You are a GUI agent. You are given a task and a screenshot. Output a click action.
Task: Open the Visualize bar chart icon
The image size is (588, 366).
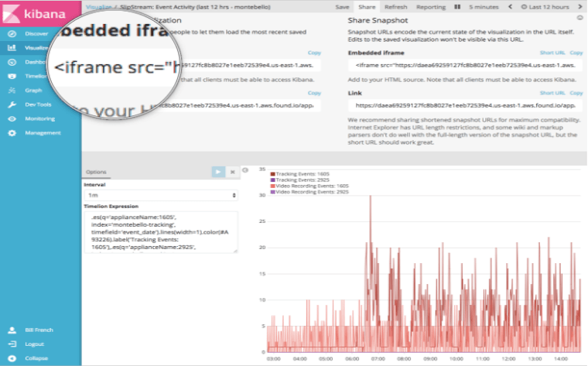(12, 48)
